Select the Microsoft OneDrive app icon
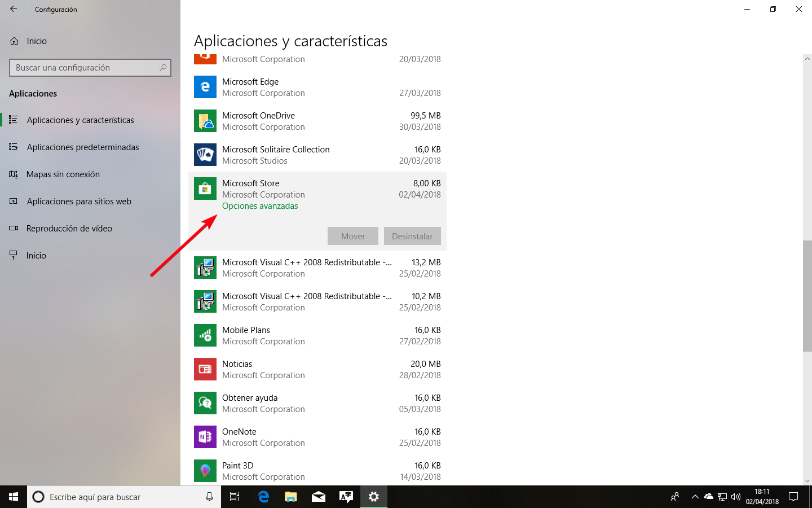Image resolution: width=812 pixels, height=508 pixels. click(205, 121)
